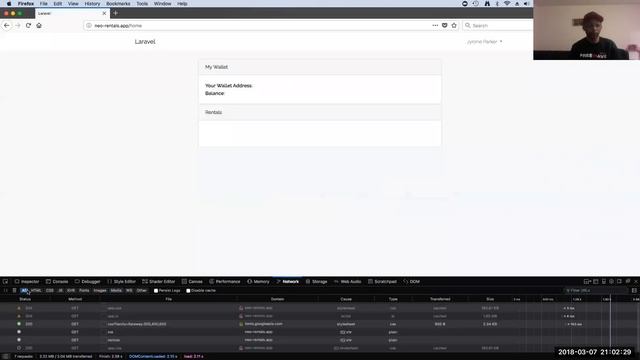
Task: Open the Tools menu
Action: (142, 4)
